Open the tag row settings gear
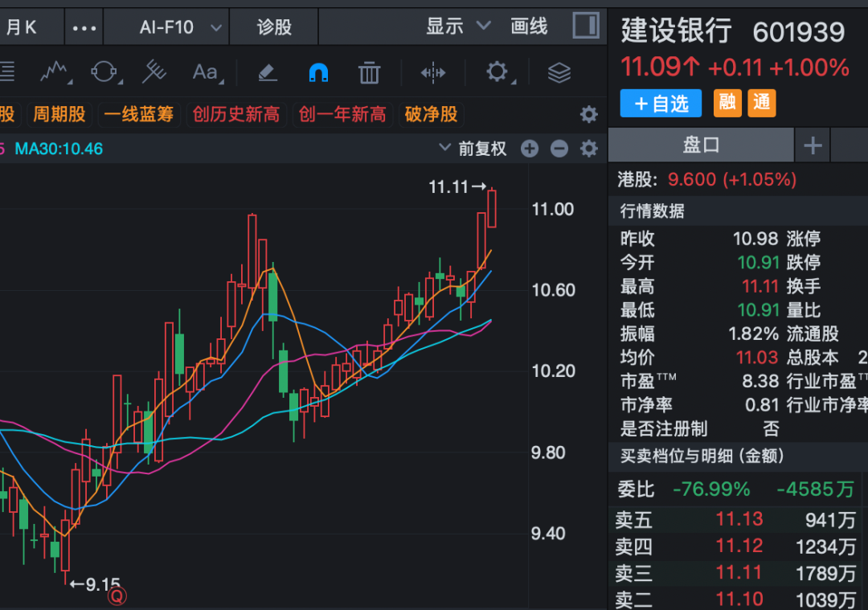 pos(589,115)
